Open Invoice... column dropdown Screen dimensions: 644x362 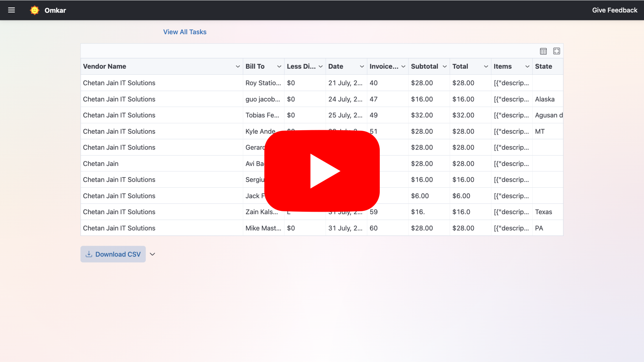point(403,66)
